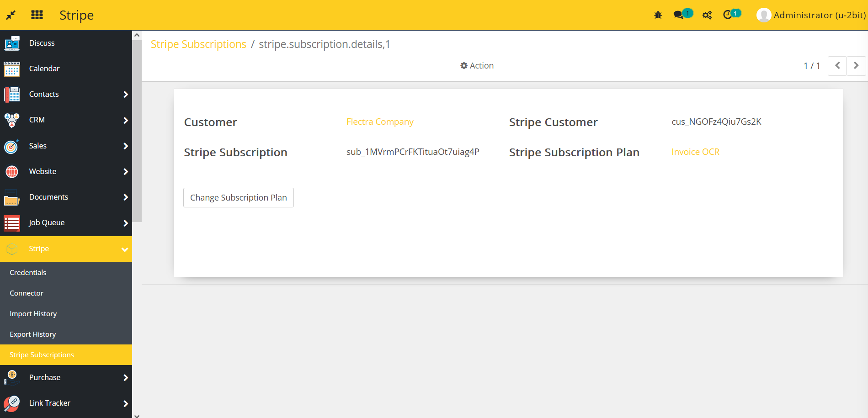Expand the Purchase menu chevron

coord(125,378)
